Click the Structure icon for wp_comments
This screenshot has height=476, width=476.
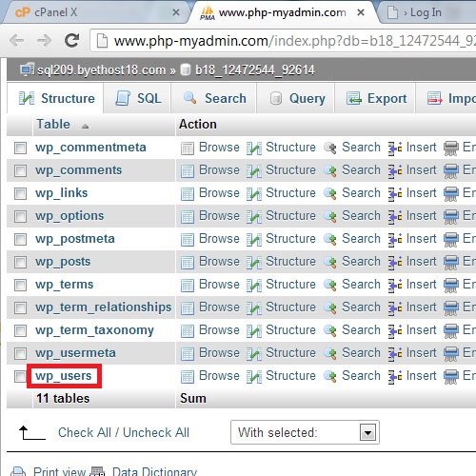[254, 170]
